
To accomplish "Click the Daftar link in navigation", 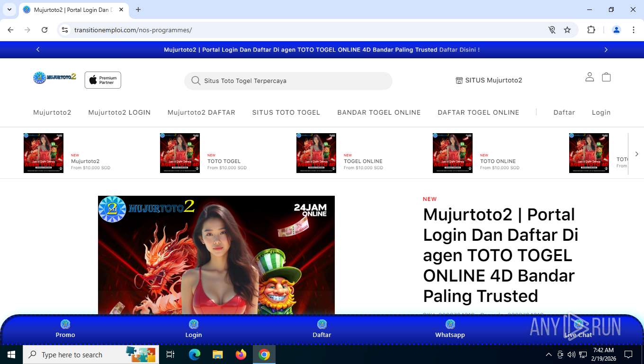I will pyautogui.click(x=564, y=112).
